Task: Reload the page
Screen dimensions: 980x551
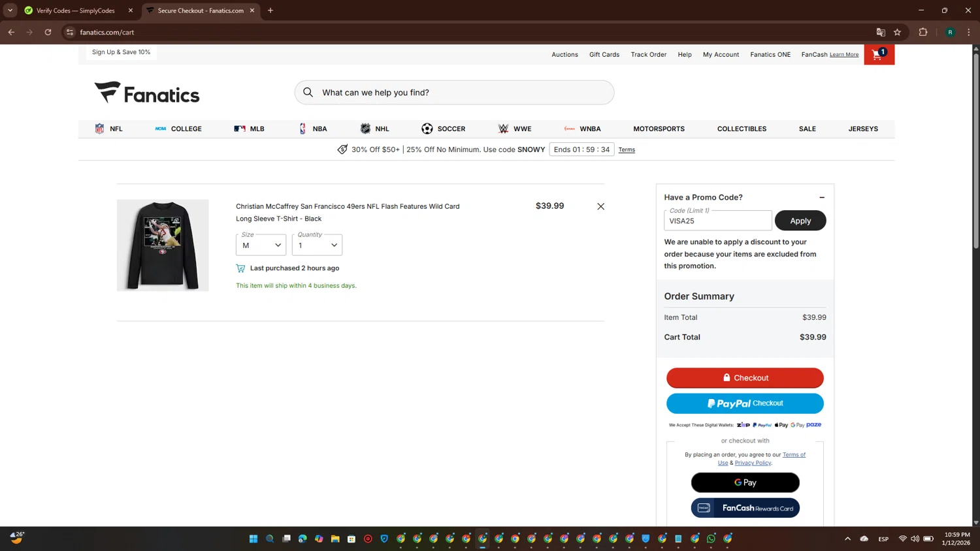Action: point(48,32)
